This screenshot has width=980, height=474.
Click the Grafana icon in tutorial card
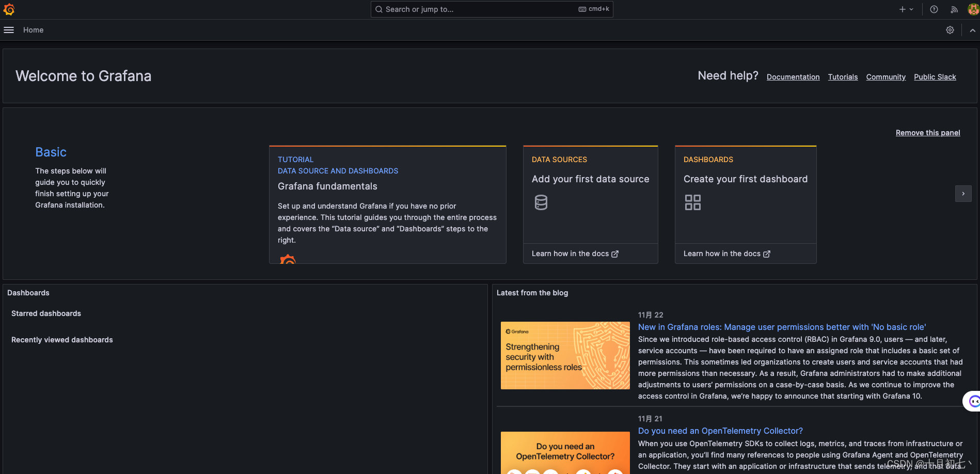288,259
